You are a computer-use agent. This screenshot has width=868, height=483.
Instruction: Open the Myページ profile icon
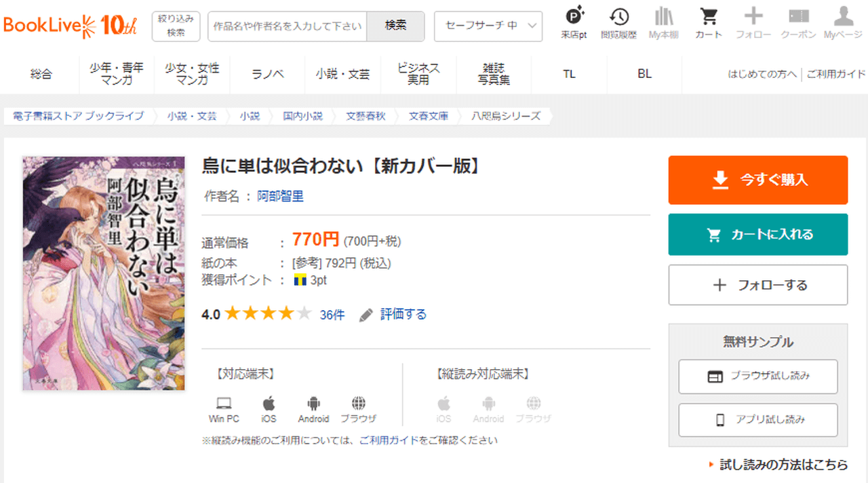pos(843,23)
